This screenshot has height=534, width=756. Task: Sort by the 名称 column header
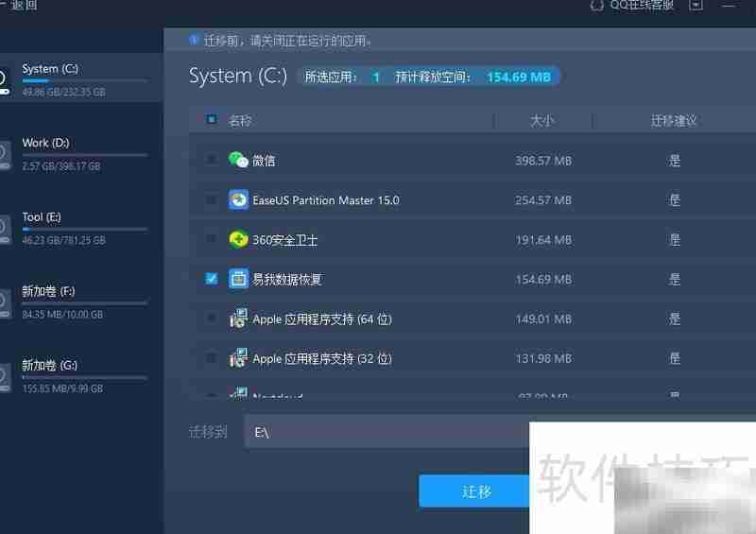[240, 121]
